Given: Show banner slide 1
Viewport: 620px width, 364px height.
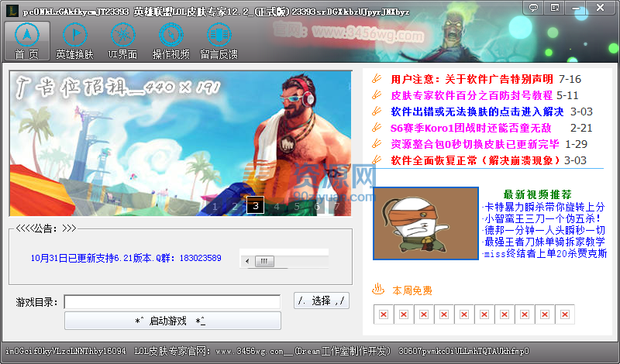Looking at the screenshot, I should click(215, 206).
